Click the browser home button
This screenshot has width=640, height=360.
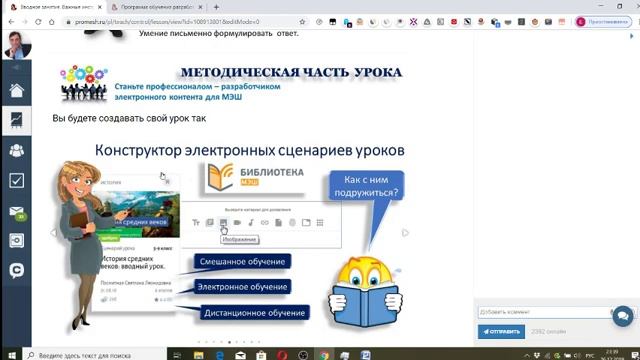coord(51,22)
